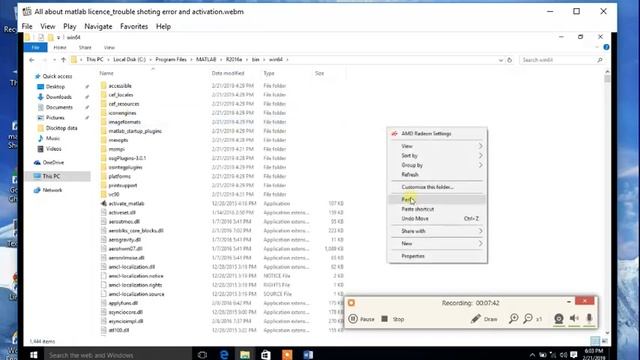This screenshot has width=640, height=360.
Task: Expand the New submenu
Action: click(437, 243)
